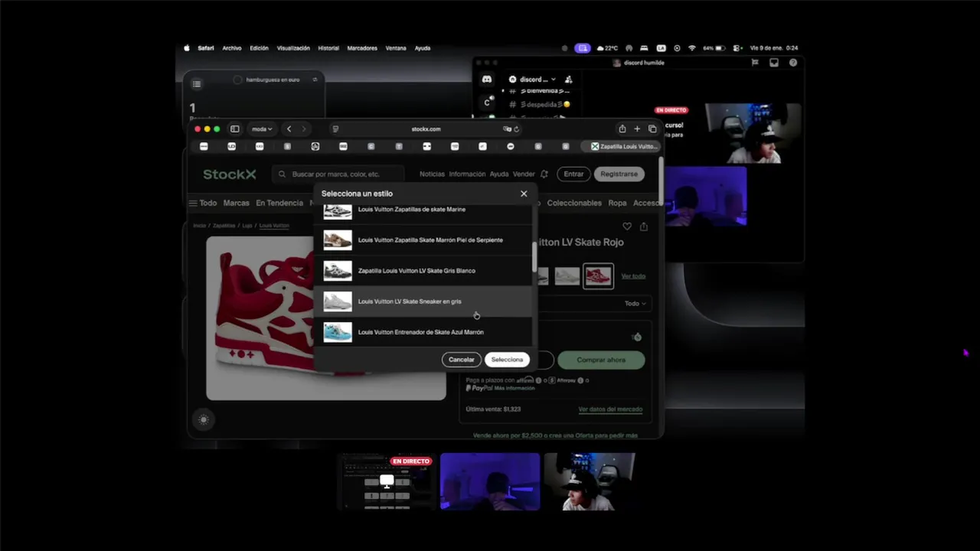Open the En Tendencia category tab
Viewport: 980px width, 551px height.
coord(279,204)
